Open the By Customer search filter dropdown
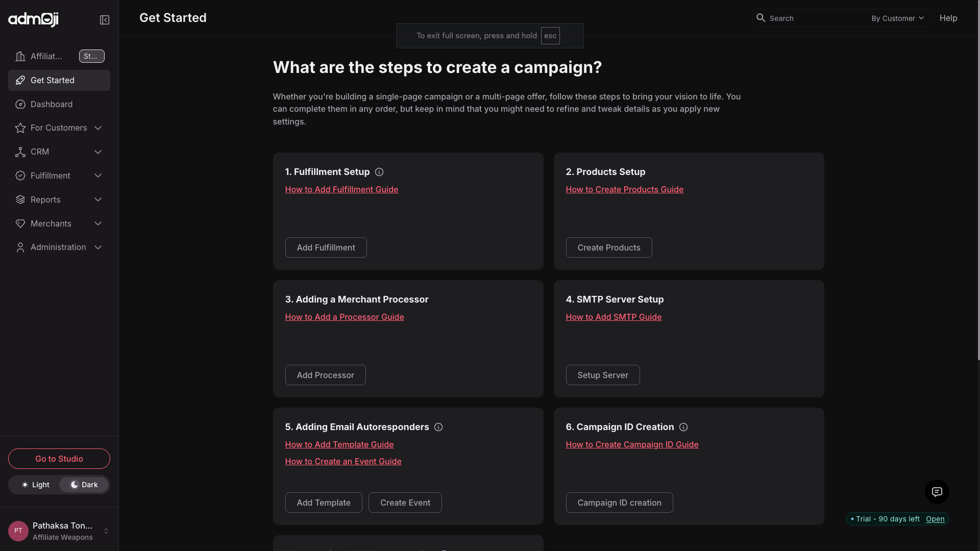This screenshot has height=551, width=980. pos(897,18)
